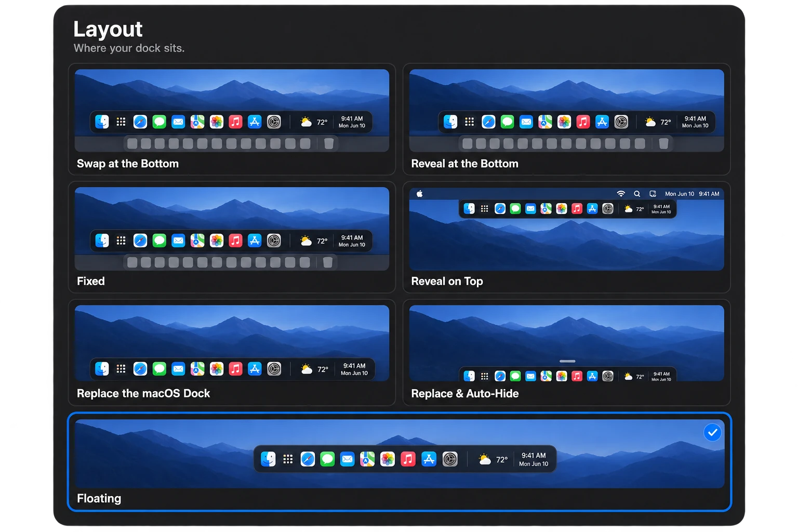The height and width of the screenshot is (532, 798).
Task: Click the 'Where your dock sits.' subtitle
Action: [129, 48]
